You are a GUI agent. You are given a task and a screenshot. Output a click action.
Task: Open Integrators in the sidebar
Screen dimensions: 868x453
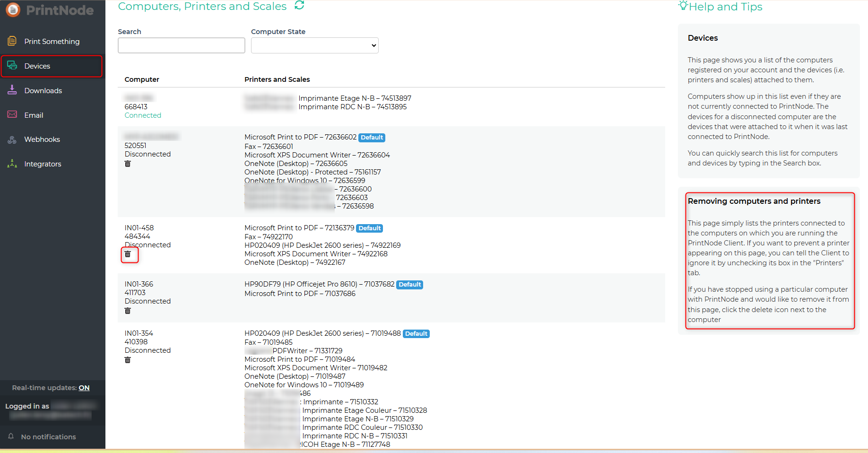coord(43,164)
